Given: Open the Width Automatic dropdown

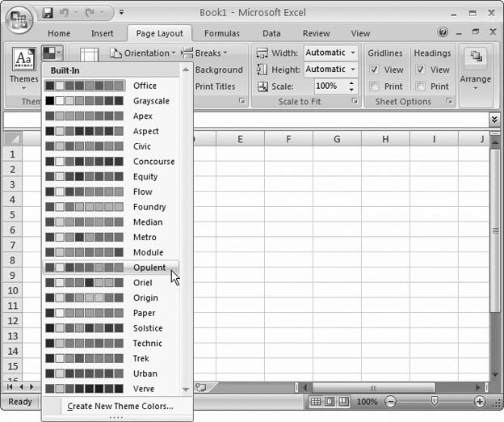Looking at the screenshot, I should pyautogui.click(x=353, y=53).
